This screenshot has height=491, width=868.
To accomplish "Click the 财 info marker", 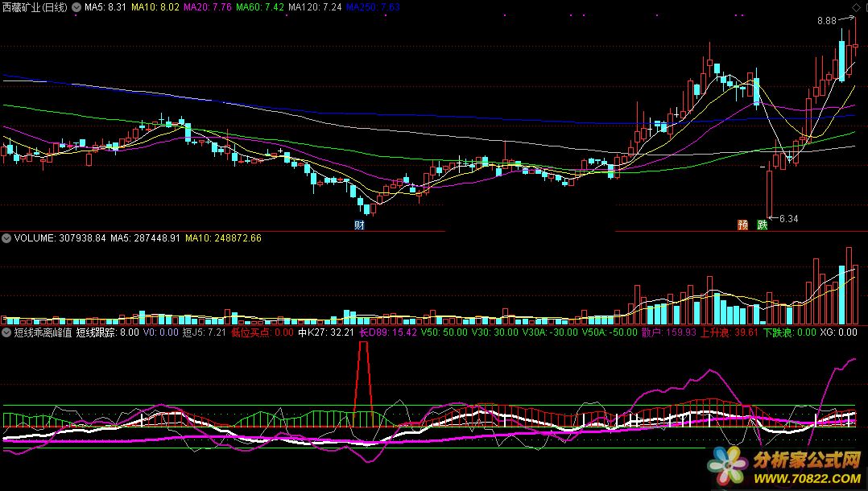I will click(359, 225).
